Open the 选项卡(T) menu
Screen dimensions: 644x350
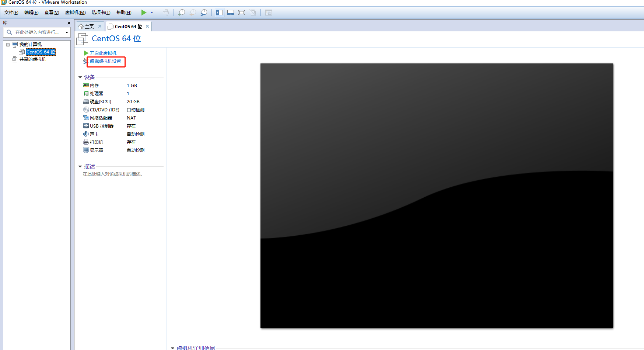point(101,13)
